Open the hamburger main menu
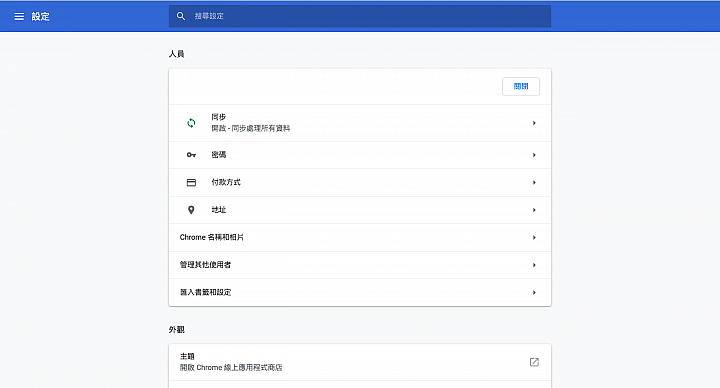 pyautogui.click(x=19, y=17)
